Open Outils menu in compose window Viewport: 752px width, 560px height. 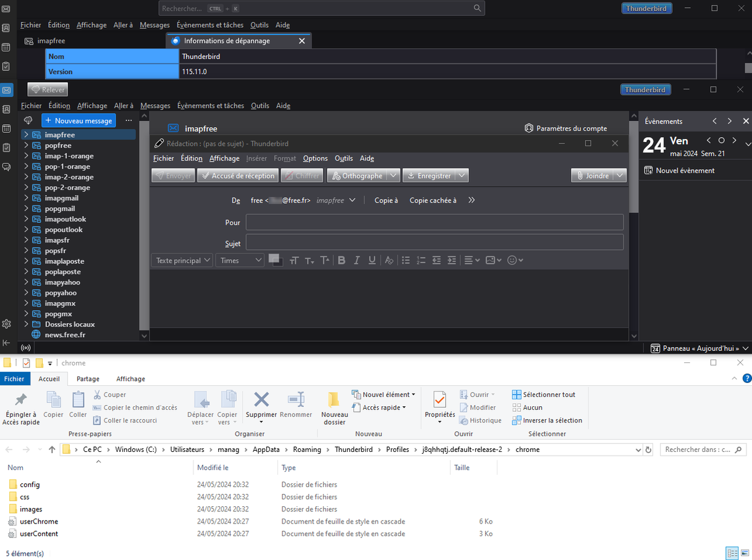click(344, 159)
